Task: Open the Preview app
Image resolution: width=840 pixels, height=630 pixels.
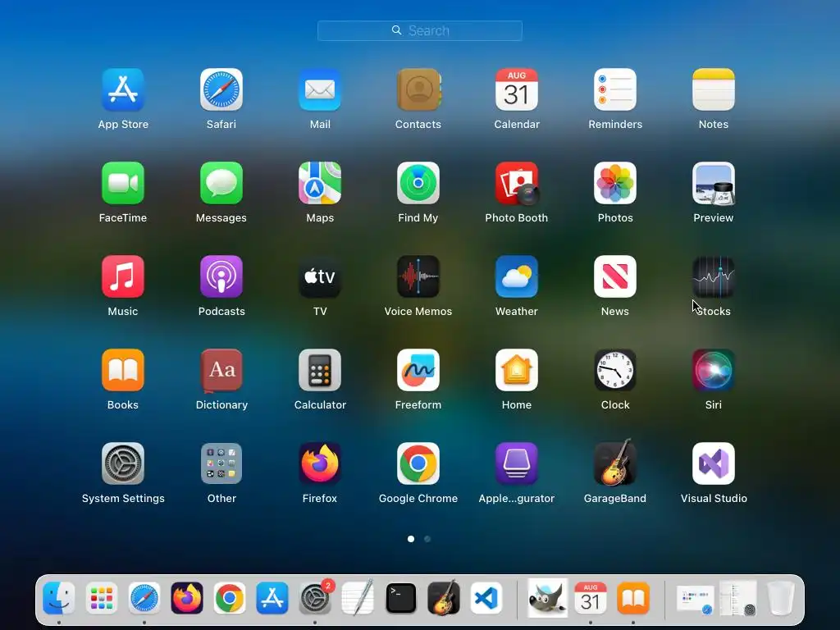Action: [x=714, y=183]
